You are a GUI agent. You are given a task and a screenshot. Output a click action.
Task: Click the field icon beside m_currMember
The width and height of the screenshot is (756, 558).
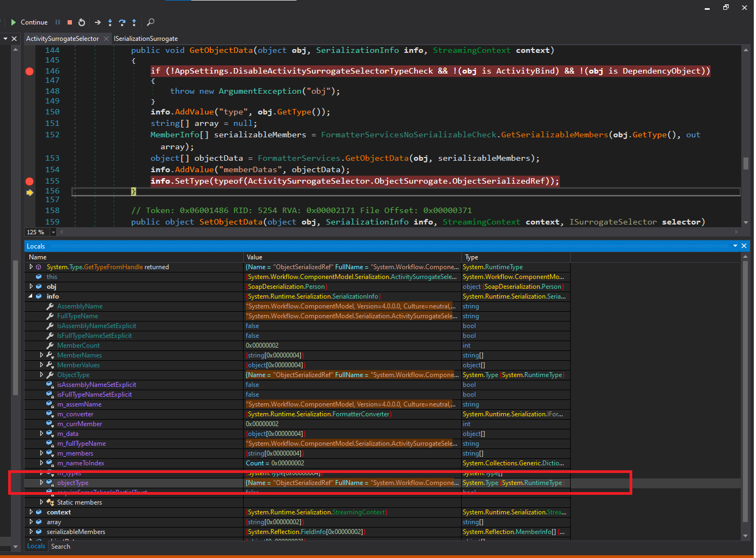[50, 424]
